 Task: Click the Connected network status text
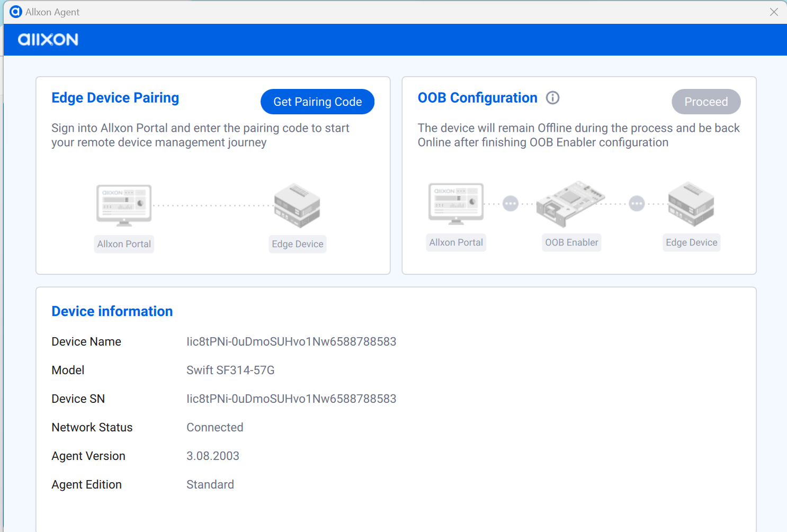214,427
